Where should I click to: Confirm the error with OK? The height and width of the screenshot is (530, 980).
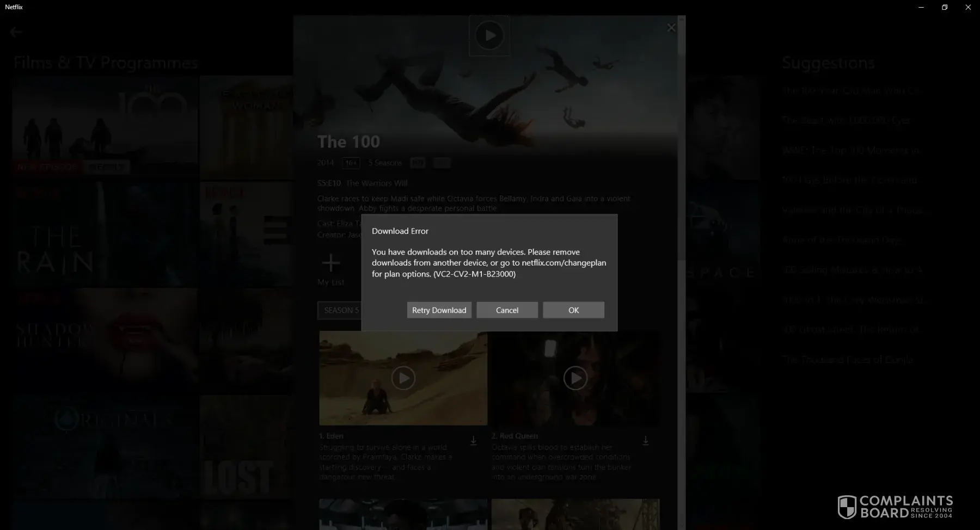573,310
